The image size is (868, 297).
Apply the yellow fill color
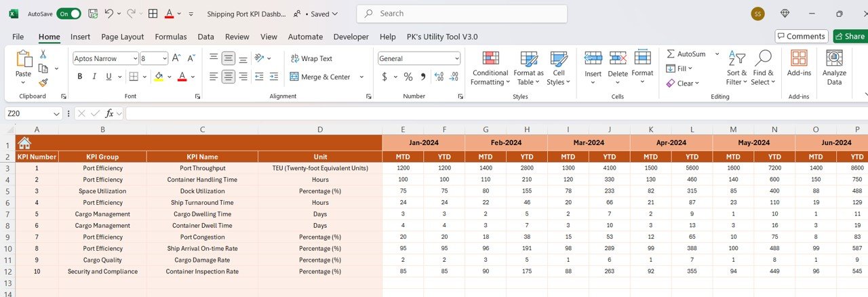(159, 77)
